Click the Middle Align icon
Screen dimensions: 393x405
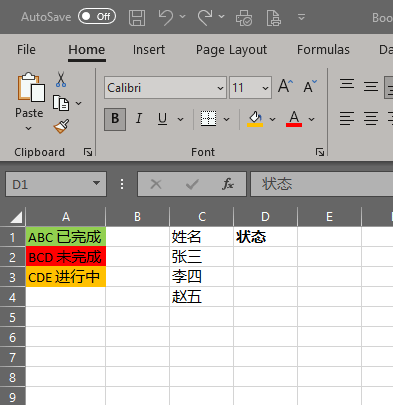371,87
